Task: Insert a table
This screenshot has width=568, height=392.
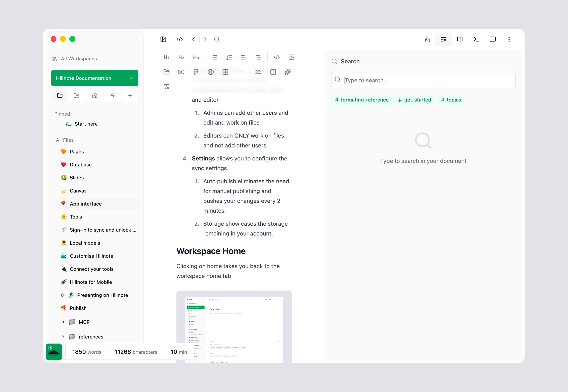Action: (x=225, y=72)
